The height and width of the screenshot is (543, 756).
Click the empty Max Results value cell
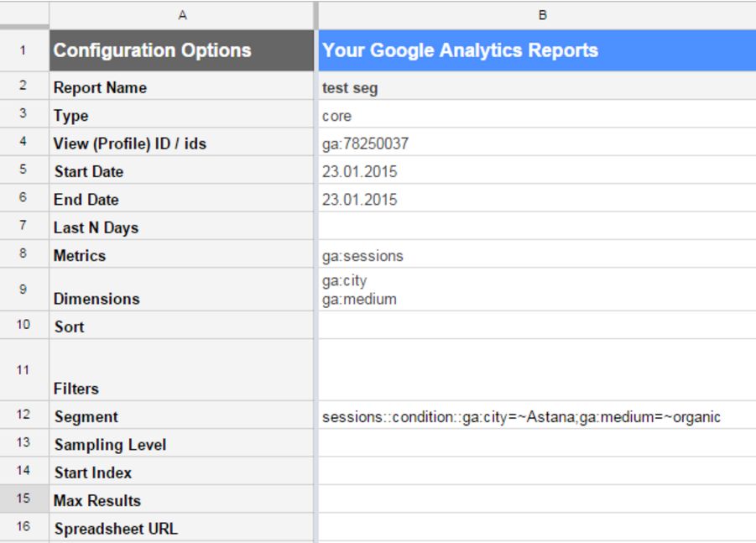tap(537, 500)
